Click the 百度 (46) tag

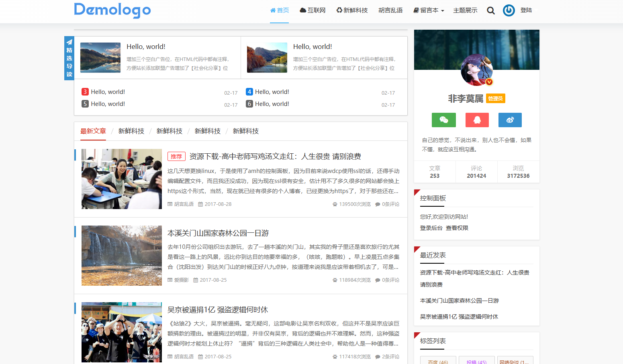(438, 360)
